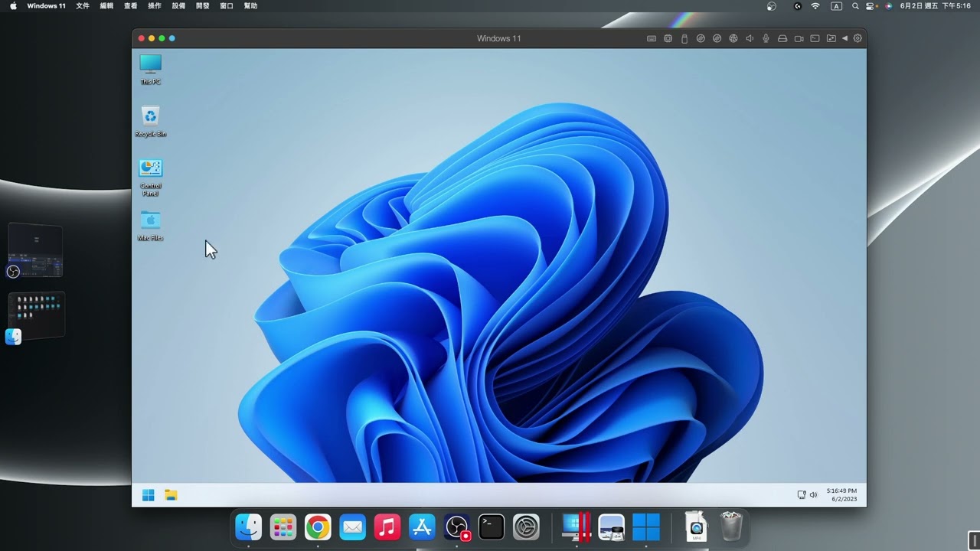Open Preview in the Dock
Viewport: 980px width, 551px height.
coord(611,527)
